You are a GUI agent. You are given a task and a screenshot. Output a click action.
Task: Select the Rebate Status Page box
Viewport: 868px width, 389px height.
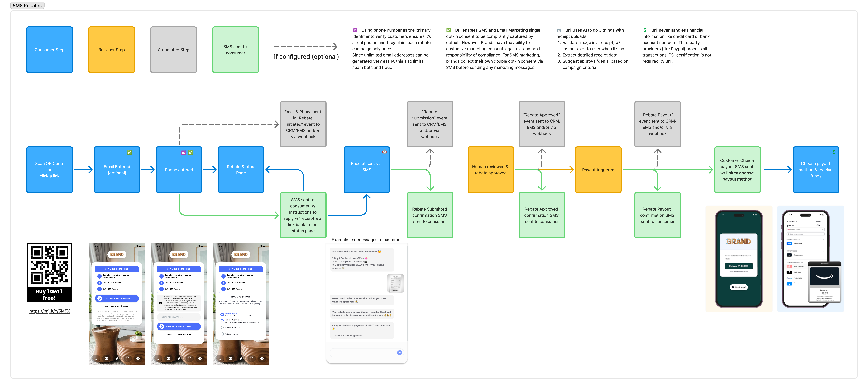click(x=241, y=170)
